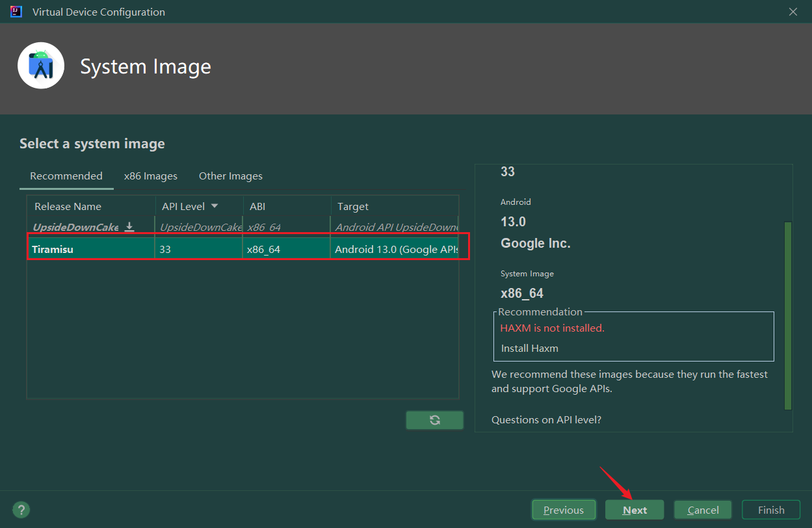Image resolution: width=812 pixels, height=528 pixels.
Task: Click the ABI column header
Action: (x=286, y=206)
